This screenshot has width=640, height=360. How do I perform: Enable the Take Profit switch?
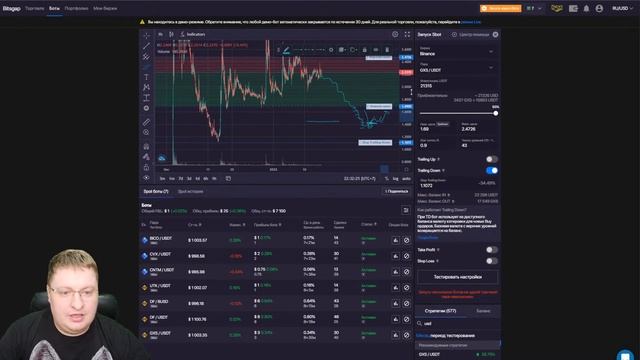[x=492, y=249]
